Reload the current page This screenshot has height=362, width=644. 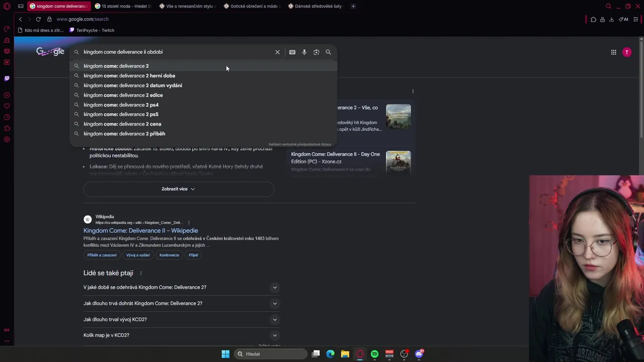click(x=38, y=19)
